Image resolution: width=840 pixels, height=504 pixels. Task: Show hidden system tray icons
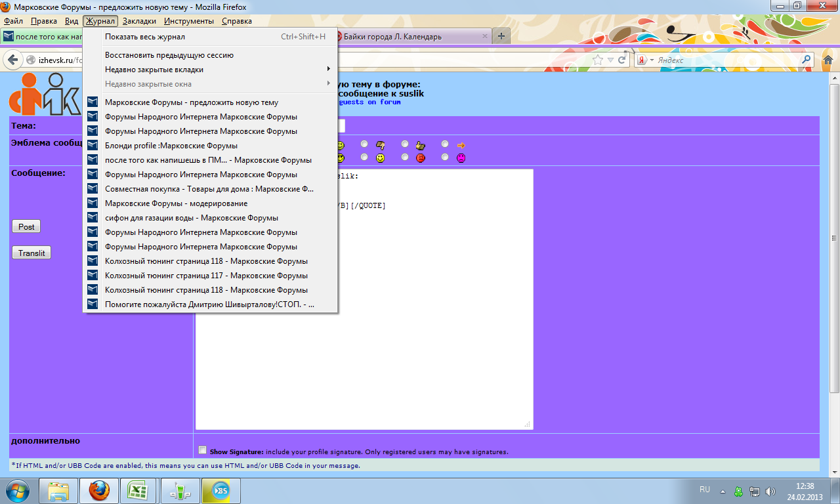coord(723,490)
